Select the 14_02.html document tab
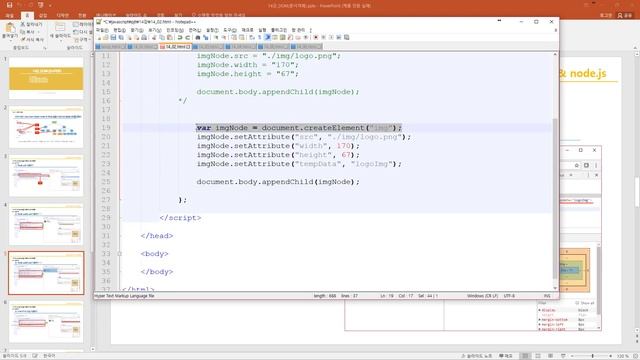Screen dimensions: 640x360 [x=175, y=47]
